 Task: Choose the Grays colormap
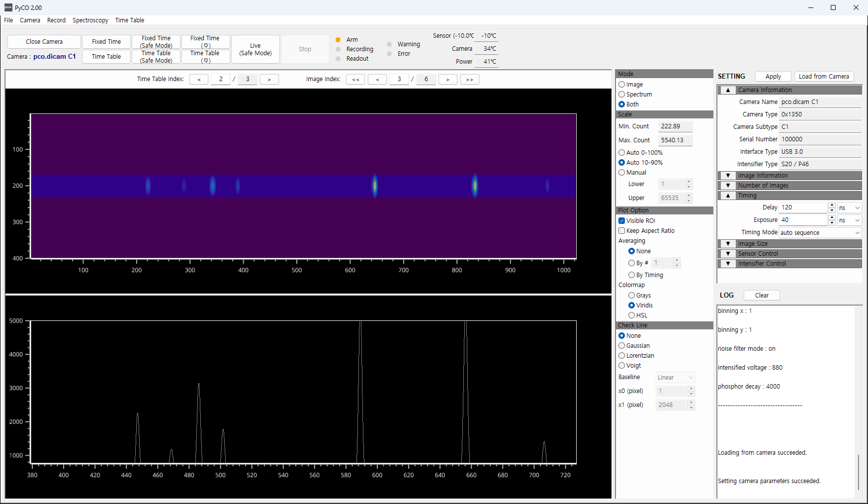631,296
